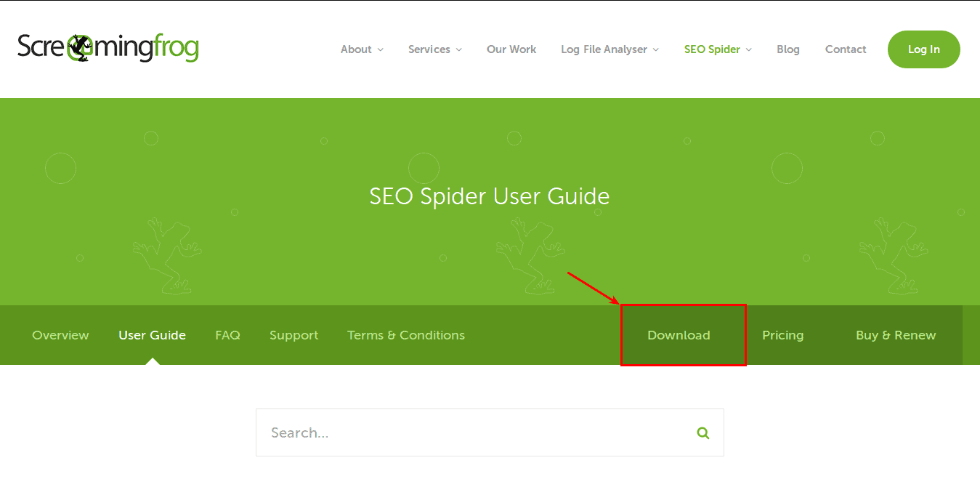Open the Pricing page
The height and width of the screenshot is (487, 980).
tap(782, 335)
